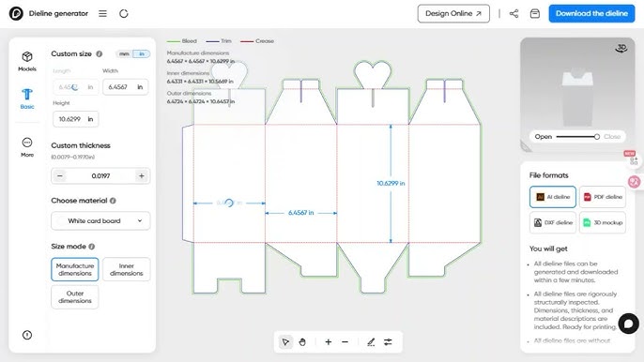
Task: Click the Open-Close slider handle
Action: tap(597, 137)
